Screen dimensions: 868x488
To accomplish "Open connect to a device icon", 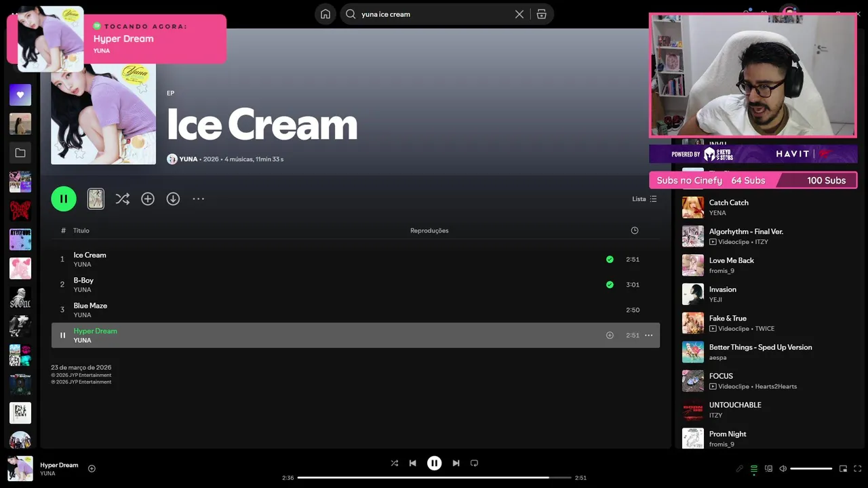I will click(x=768, y=468).
